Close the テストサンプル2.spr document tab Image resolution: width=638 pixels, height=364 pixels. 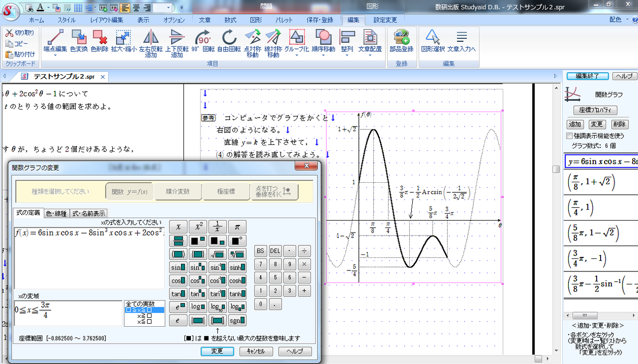point(103,77)
